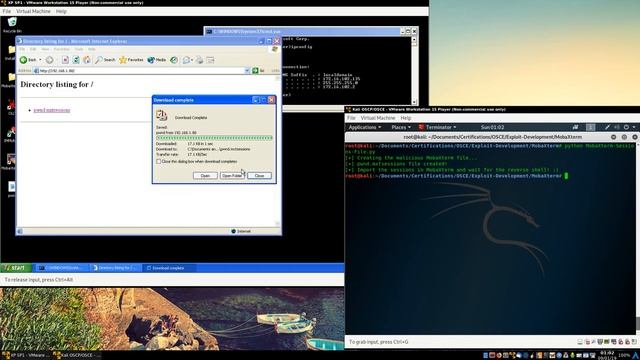Click the download progress bar in the dialog
Image resolution: width=640 pixels, height=360 pixels.
click(214, 138)
